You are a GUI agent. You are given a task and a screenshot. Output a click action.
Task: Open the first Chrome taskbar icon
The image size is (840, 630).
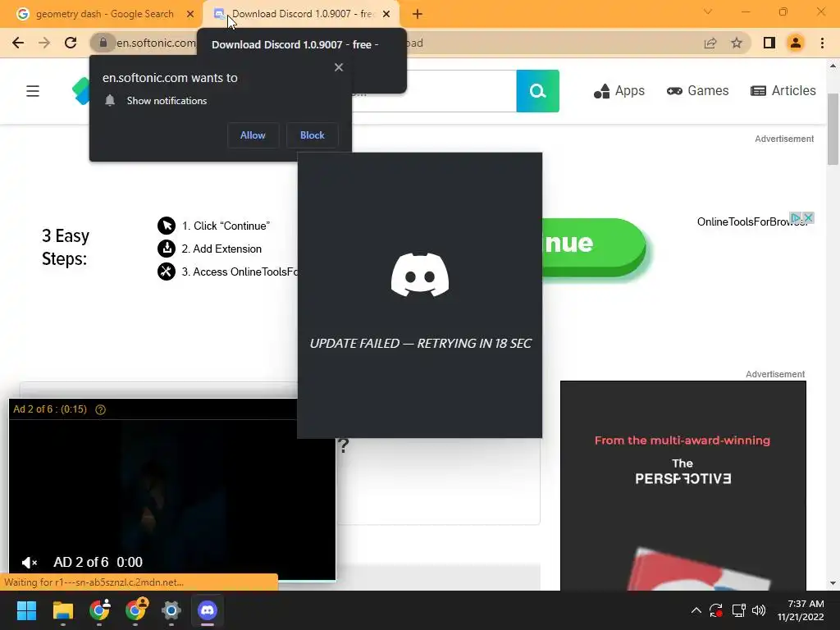pos(99,610)
